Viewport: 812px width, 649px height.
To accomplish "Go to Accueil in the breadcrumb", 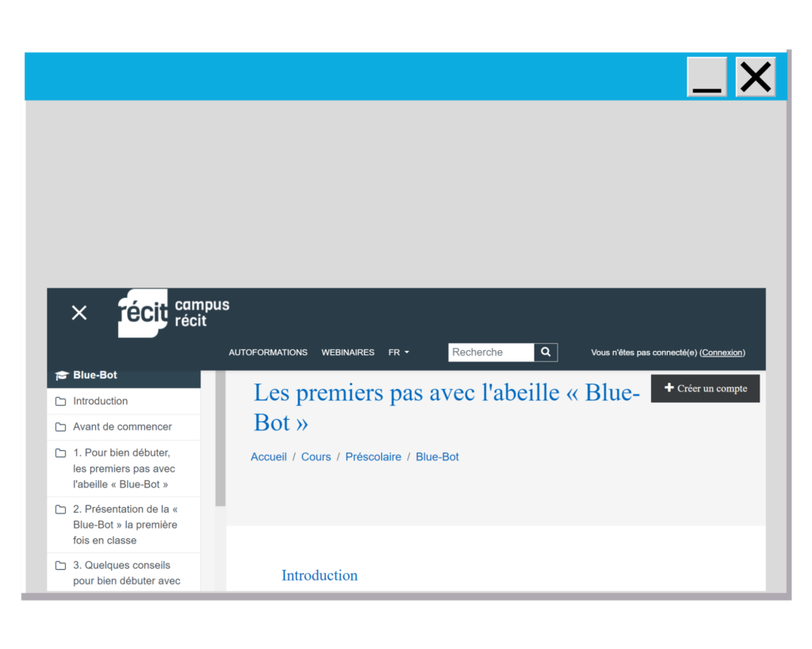I will pyautogui.click(x=269, y=457).
